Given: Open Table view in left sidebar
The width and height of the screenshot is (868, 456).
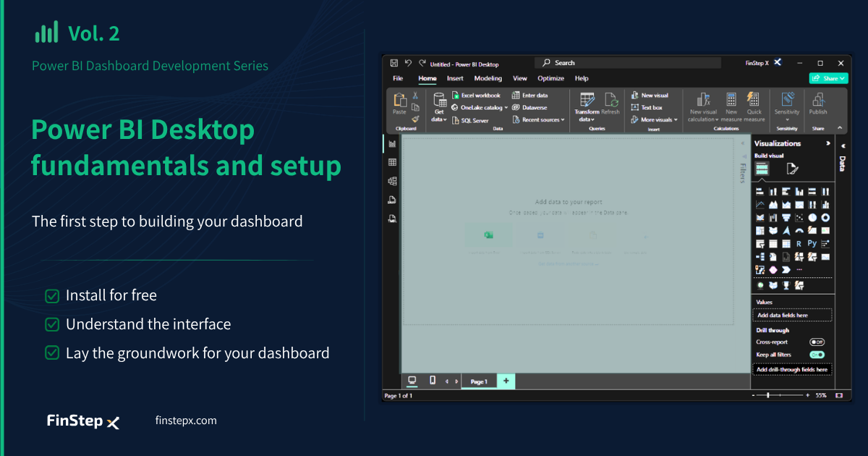Looking at the screenshot, I should [392, 163].
